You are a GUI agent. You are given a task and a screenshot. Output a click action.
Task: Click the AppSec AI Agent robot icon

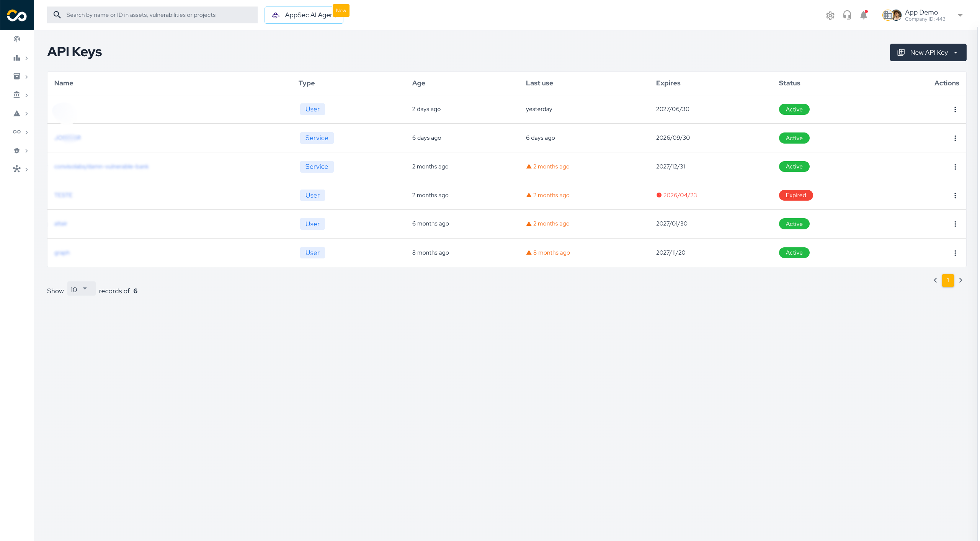(x=276, y=15)
